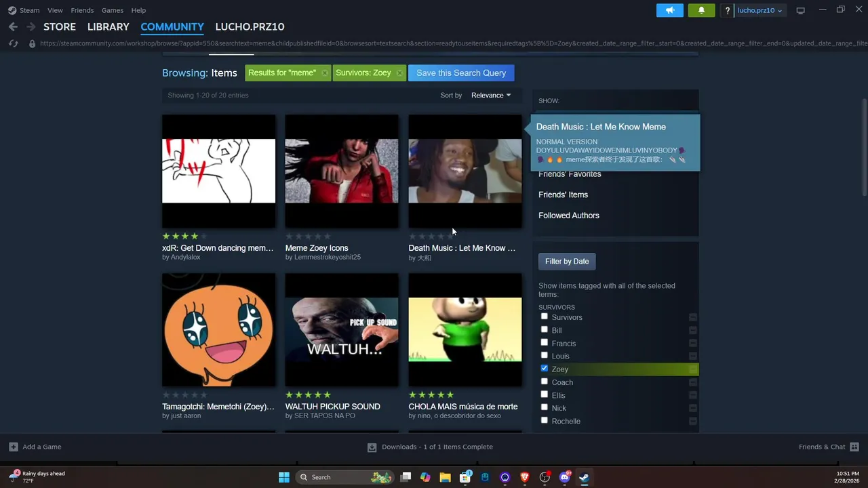Viewport: 868px width, 488px height.
Task: Switch to Big Picture mode monitor icon
Action: point(800,10)
